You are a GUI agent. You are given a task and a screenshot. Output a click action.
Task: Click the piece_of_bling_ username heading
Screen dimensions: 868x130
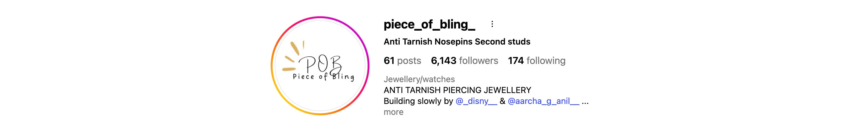(429, 24)
